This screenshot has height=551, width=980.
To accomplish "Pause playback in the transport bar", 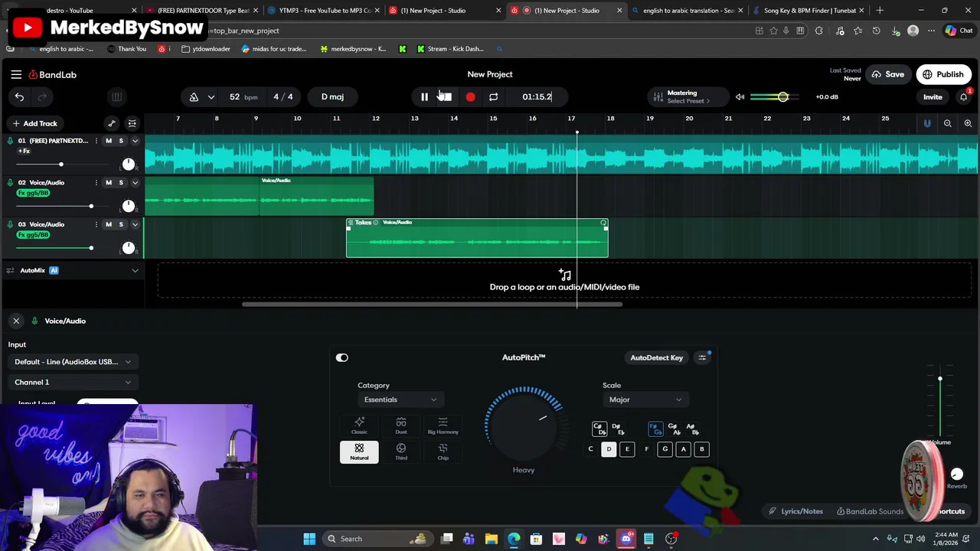I will pyautogui.click(x=424, y=96).
